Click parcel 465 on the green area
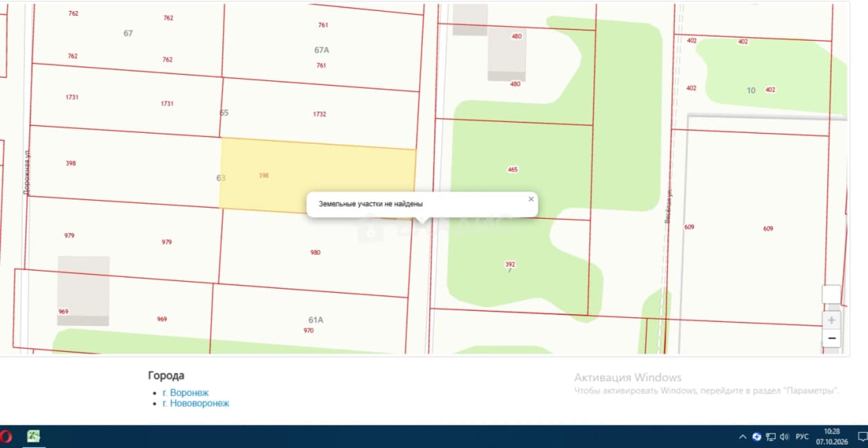This screenshot has width=868, height=448. (x=512, y=170)
